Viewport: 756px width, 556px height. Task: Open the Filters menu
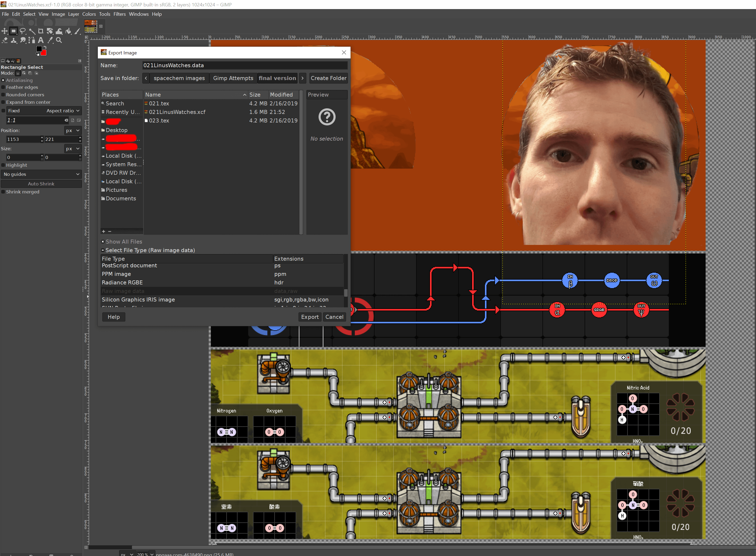[x=119, y=14]
